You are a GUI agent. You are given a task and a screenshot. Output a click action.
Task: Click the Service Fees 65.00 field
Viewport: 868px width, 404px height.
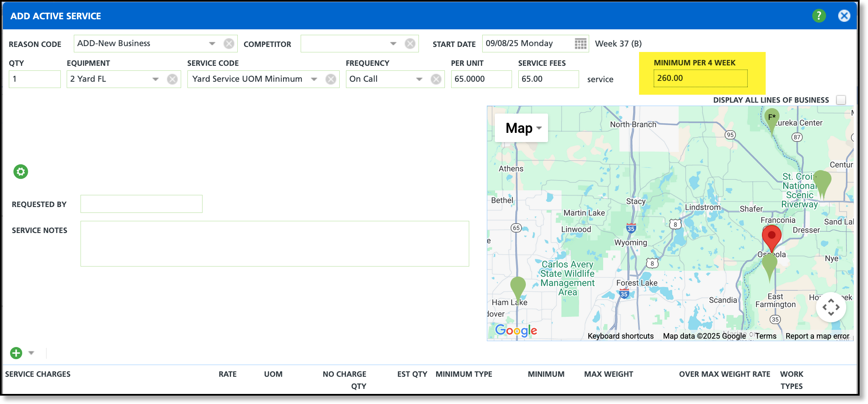pos(548,79)
